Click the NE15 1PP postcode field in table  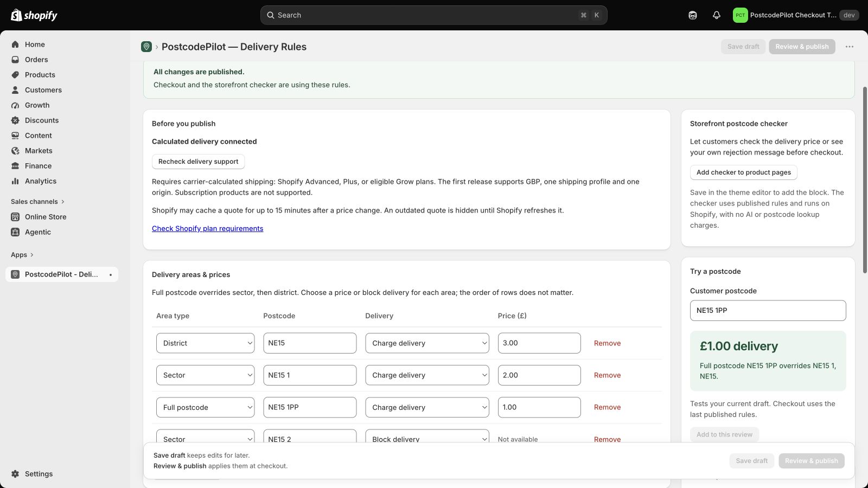(x=310, y=407)
